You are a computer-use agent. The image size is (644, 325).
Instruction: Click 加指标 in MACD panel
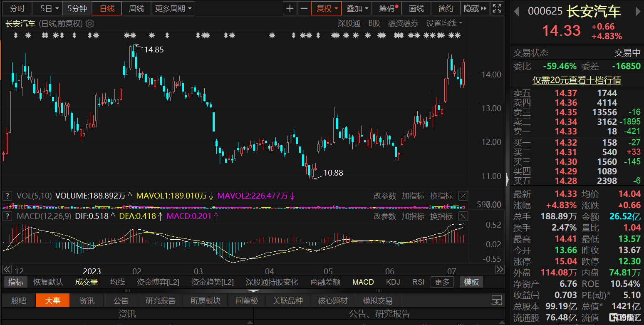click(x=413, y=216)
